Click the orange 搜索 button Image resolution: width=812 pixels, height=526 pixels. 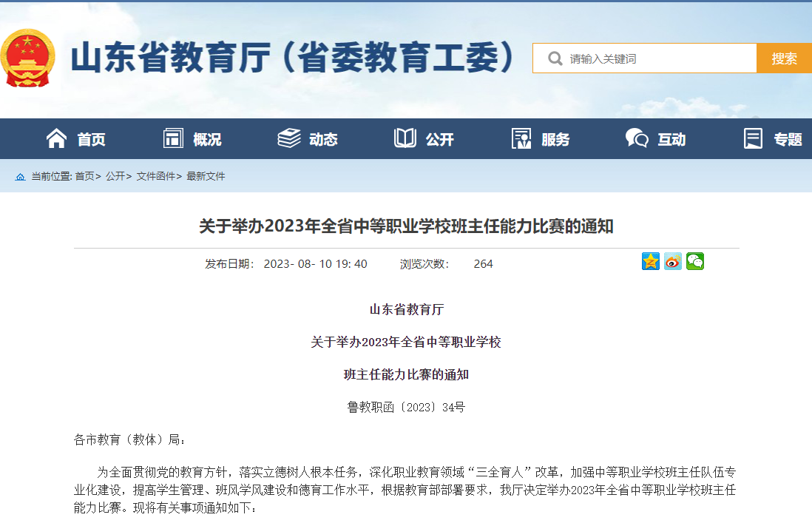[x=784, y=58]
